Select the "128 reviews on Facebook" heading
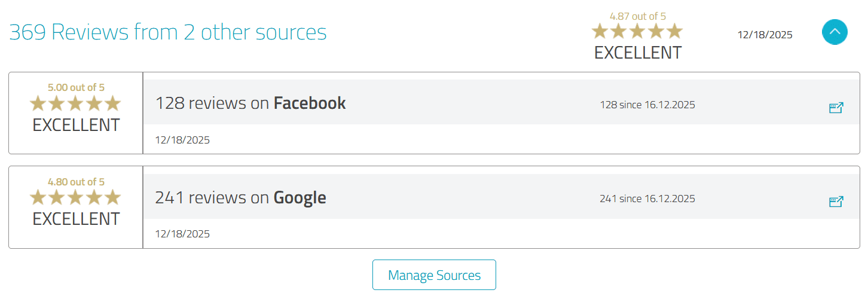Screen dimensions: 868x299 250,103
